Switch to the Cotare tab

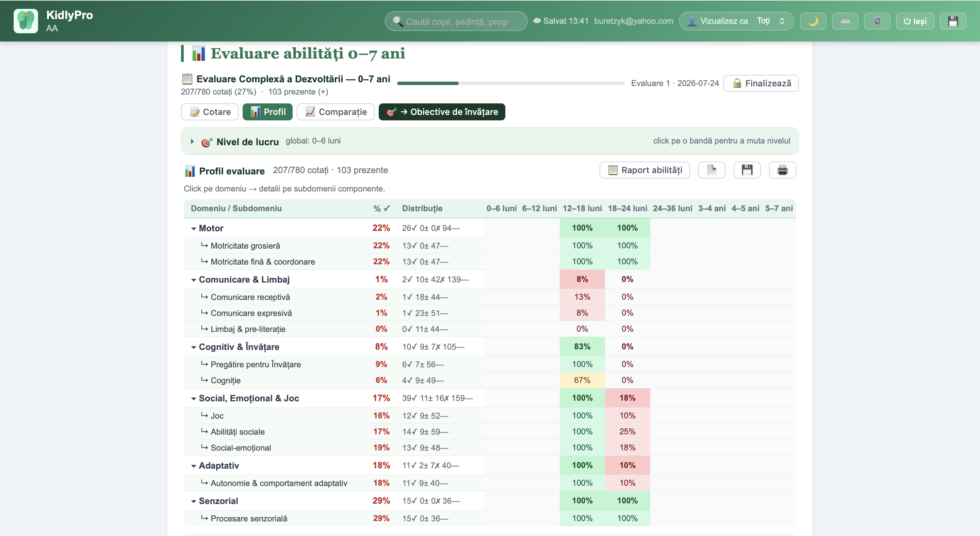tap(210, 112)
